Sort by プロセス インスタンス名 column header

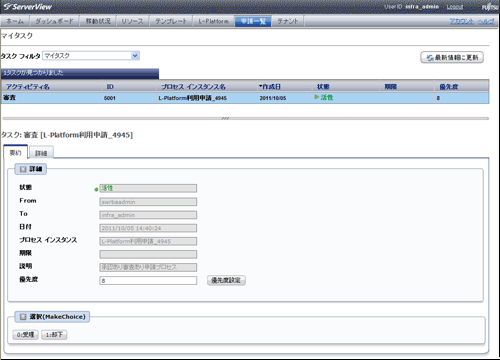(x=193, y=87)
